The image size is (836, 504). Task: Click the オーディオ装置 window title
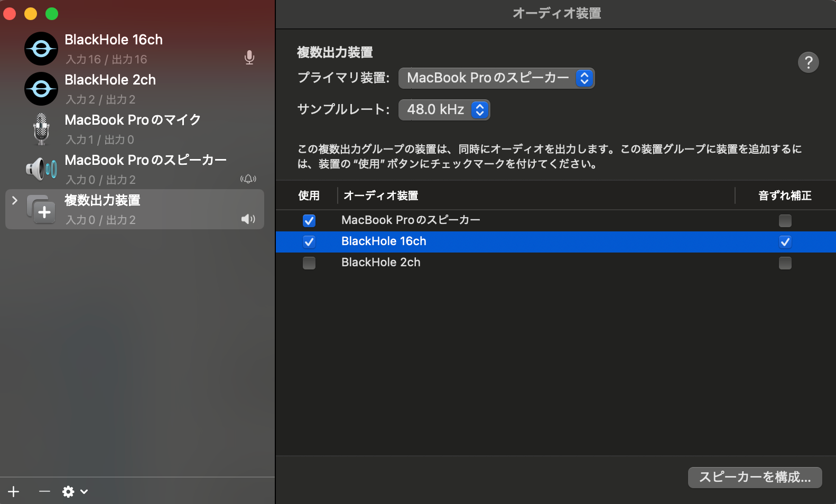(556, 13)
